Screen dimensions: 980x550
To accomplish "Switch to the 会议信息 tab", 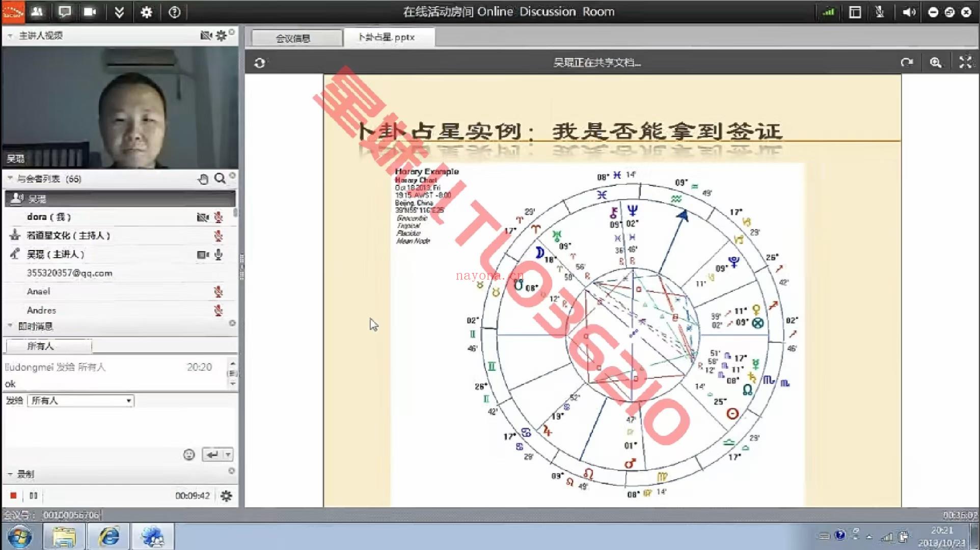I will [x=296, y=38].
